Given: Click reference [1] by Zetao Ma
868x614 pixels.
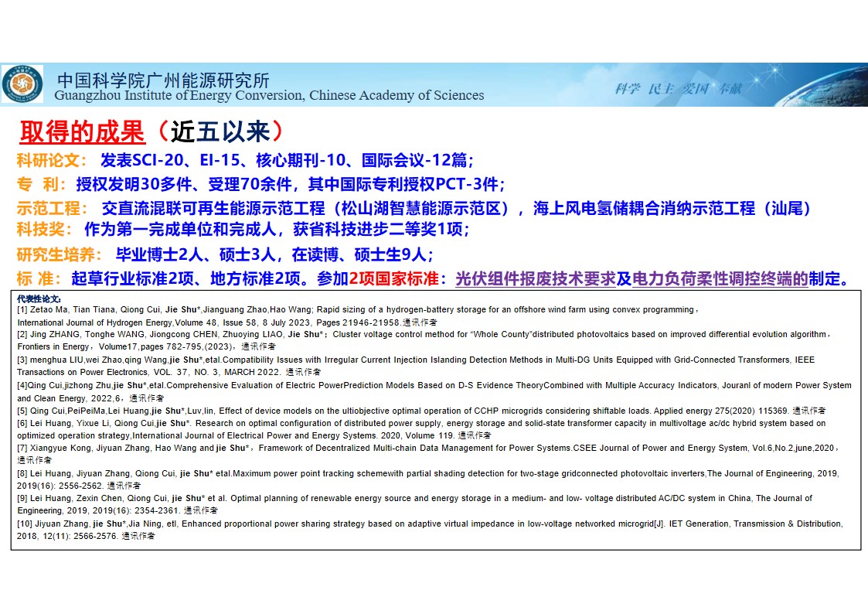Looking at the screenshot, I should 356,310.
